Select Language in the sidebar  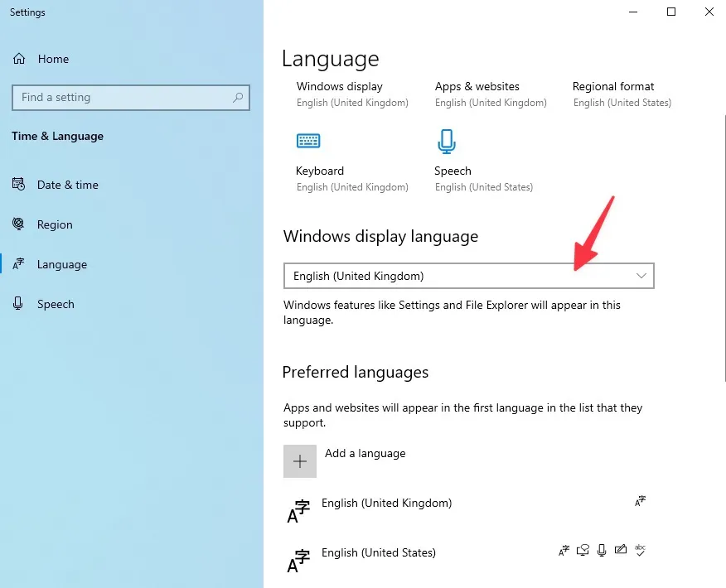pyautogui.click(x=62, y=264)
